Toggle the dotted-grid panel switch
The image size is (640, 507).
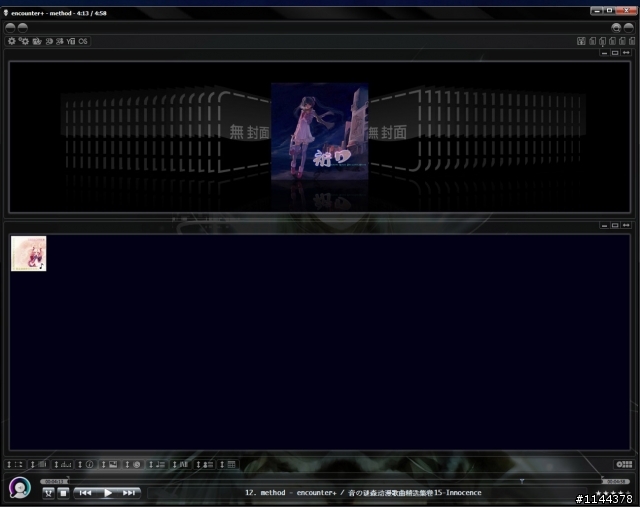click(x=15, y=465)
